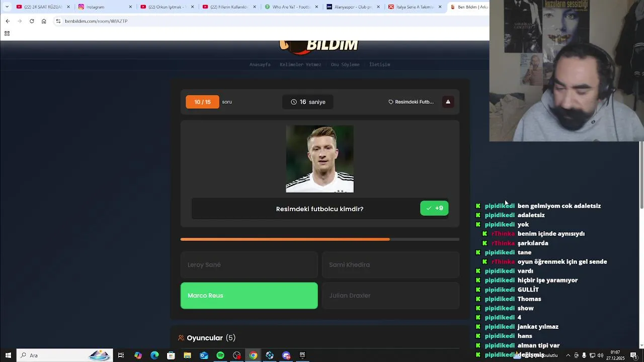Close the Who Are Ya? tab
This screenshot has height=362, width=644.
click(x=316, y=7)
